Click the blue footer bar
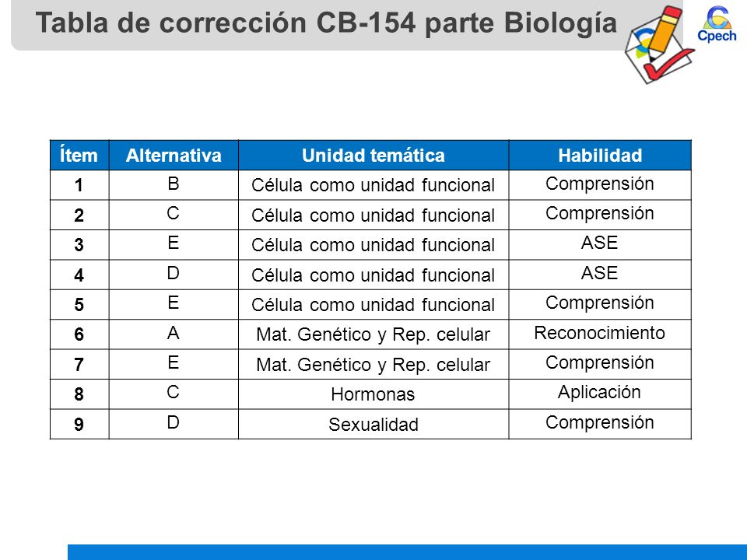The height and width of the screenshot is (560, 747). tap(407, 552)
